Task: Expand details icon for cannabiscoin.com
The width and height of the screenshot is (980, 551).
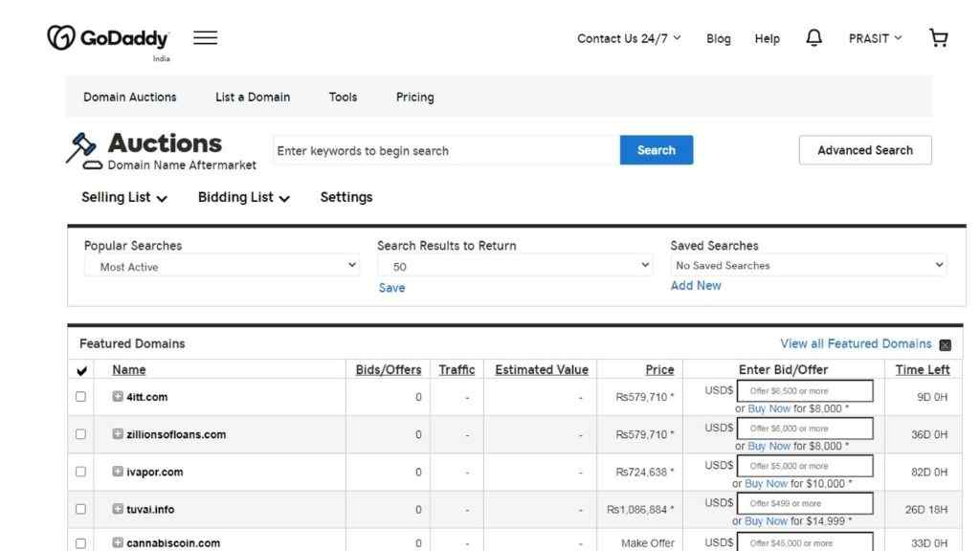Action: 118,542
